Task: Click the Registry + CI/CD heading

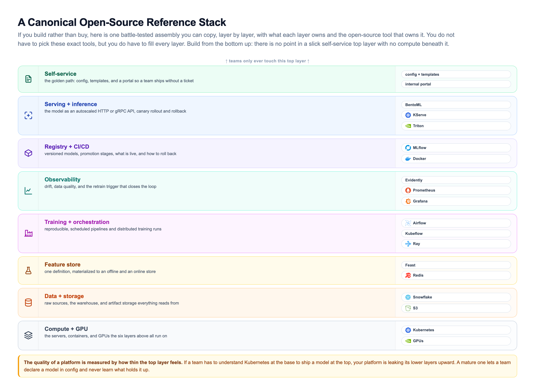Action: [67, 147]
